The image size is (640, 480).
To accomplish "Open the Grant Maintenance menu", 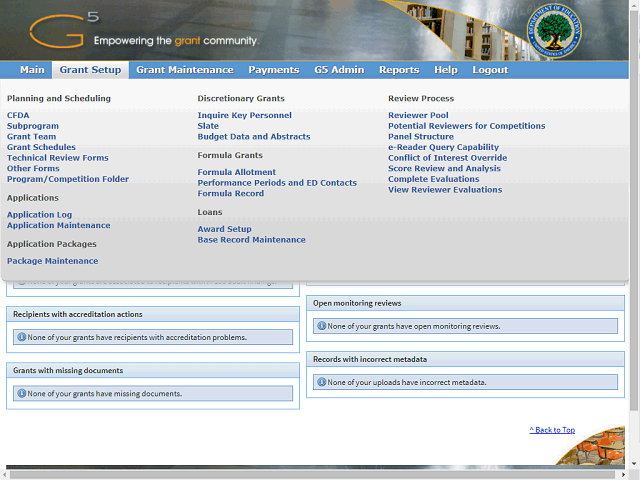I will click(x=185, y=70).
